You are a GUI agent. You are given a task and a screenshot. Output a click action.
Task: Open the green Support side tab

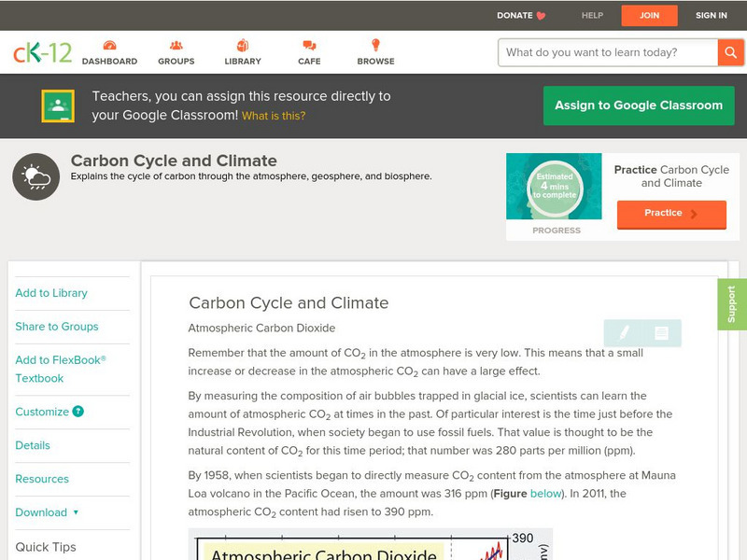pos(732,304)
